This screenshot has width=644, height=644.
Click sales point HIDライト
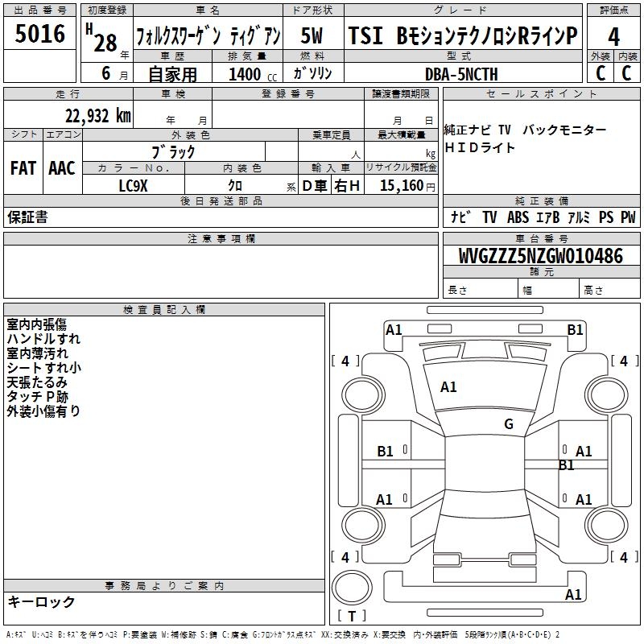coord(479,147)
